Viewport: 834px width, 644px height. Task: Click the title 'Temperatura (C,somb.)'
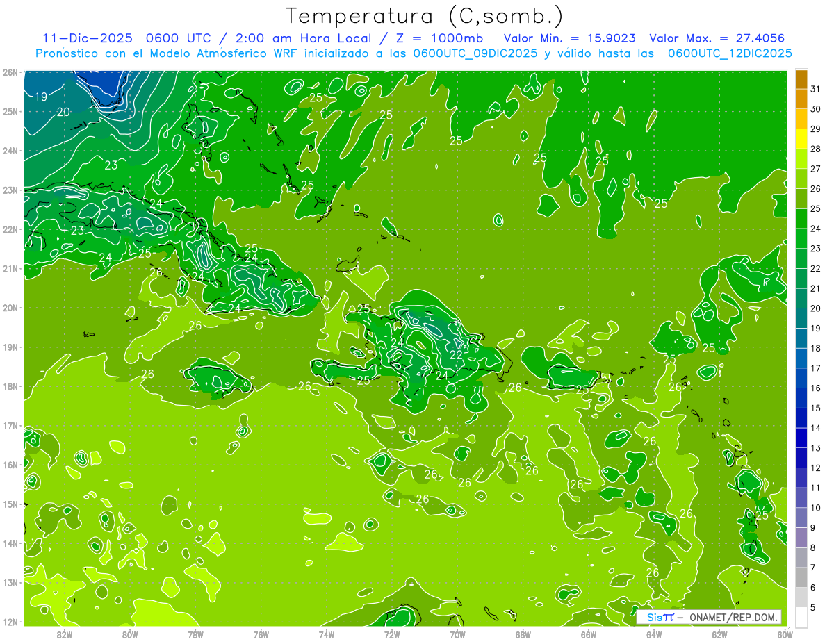click(425, 16)
